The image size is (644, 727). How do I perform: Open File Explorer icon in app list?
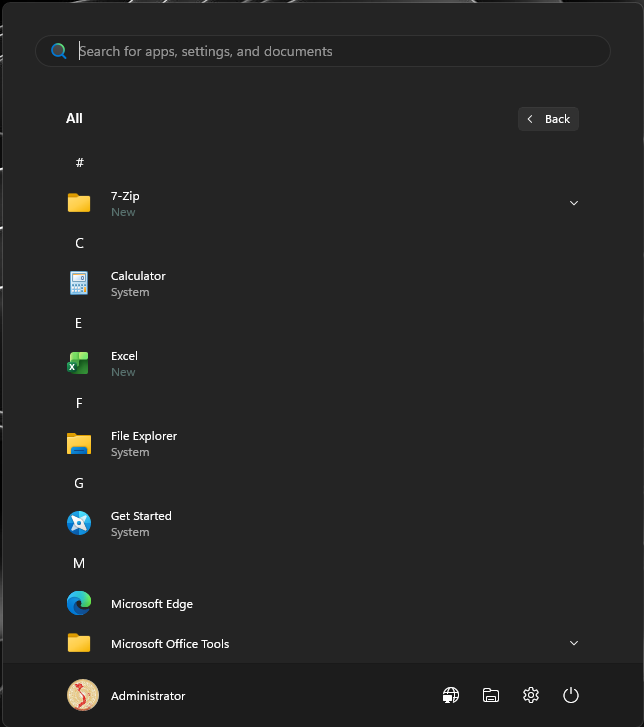click(x=79, y=443)
